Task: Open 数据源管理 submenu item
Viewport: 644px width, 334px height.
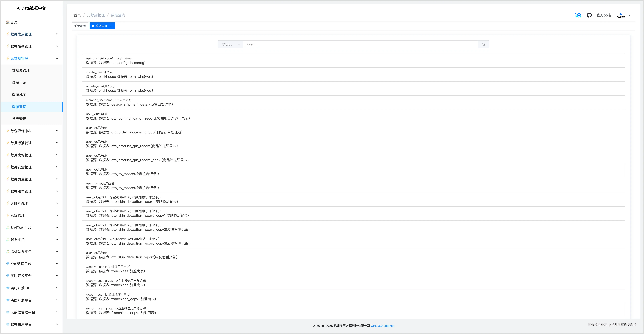Action: [21, 70]
